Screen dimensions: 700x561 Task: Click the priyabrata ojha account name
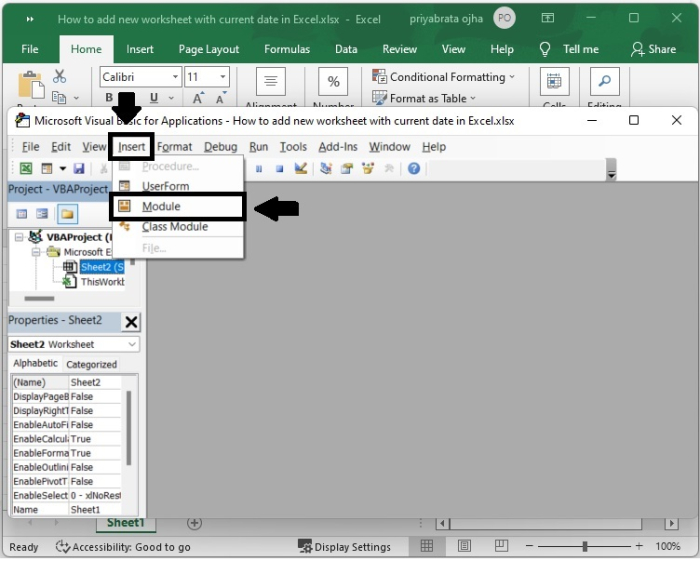(446, 19)
